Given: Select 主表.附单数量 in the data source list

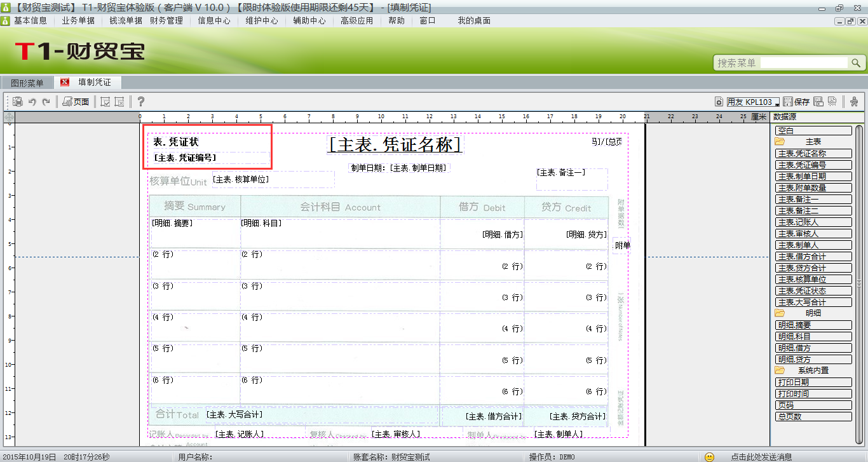Looking at the screenshot, I should point(813,187).
